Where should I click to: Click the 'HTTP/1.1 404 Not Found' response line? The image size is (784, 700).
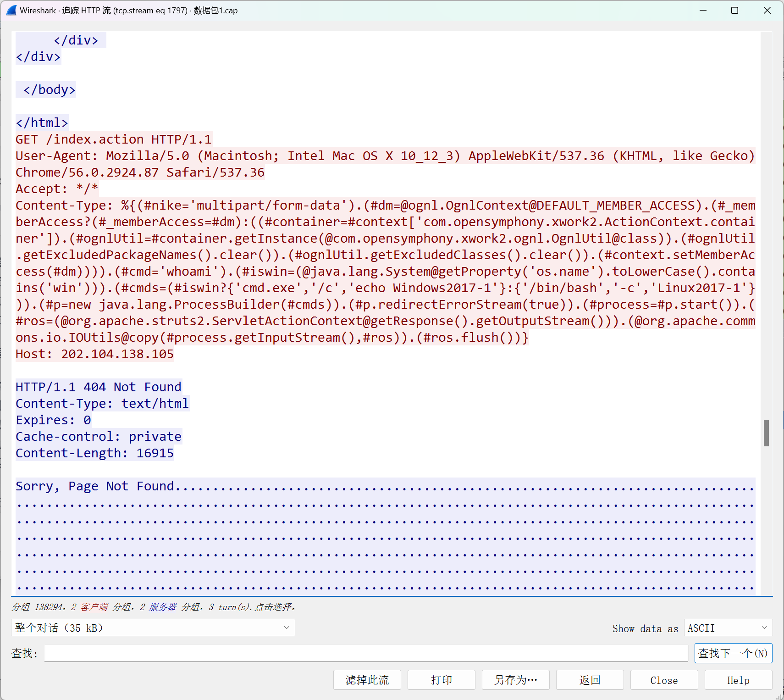coord(99,387)
